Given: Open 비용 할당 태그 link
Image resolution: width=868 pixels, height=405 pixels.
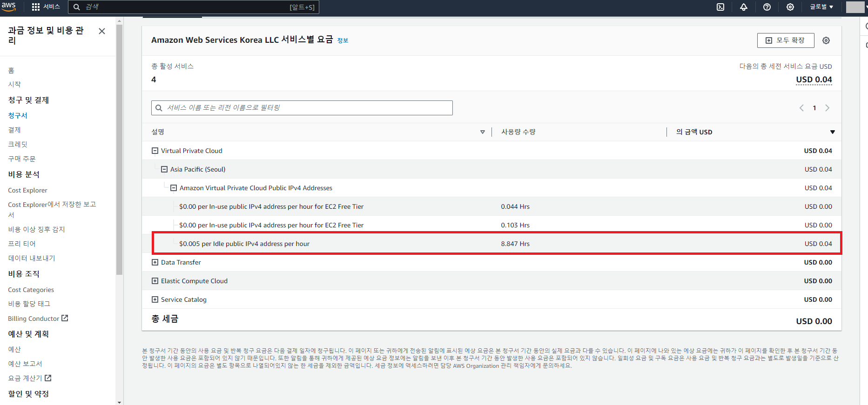Looking at the screenshot, I should [x=29, y=304].
